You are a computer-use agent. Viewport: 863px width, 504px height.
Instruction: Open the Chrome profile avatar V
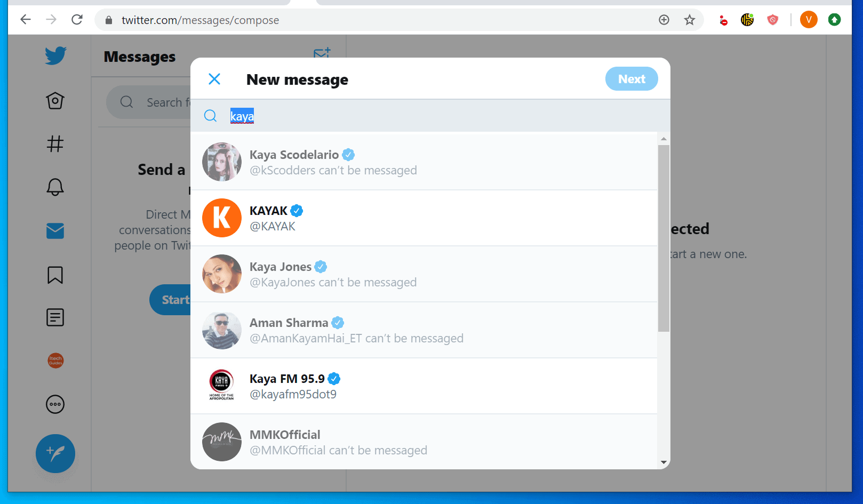pyautogui.click(x=809, y=20)
